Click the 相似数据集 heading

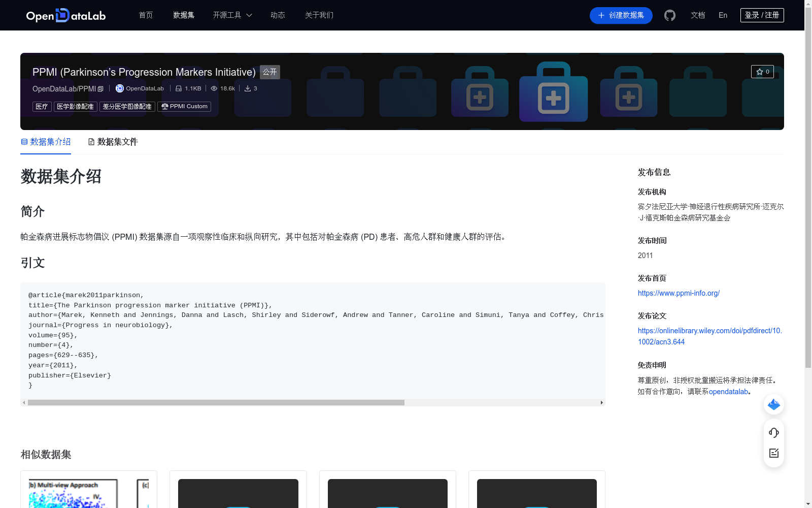click(x=46, y=455)
